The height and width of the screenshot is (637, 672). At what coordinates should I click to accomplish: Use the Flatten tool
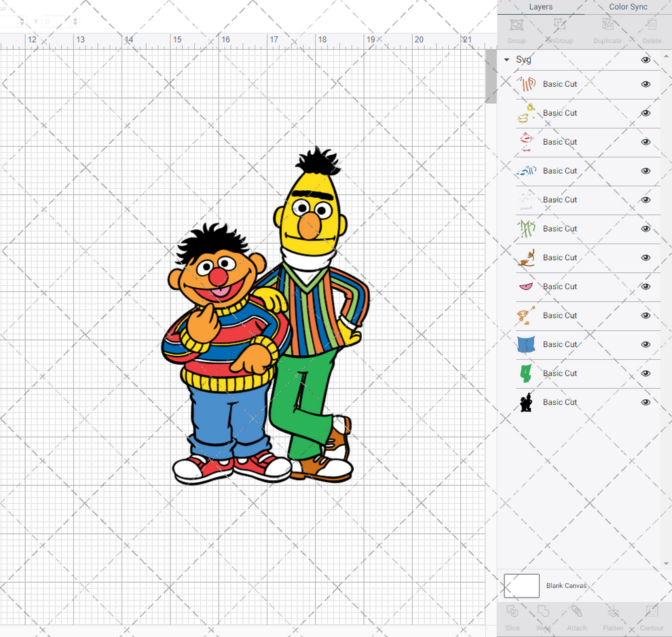[613, 618]
